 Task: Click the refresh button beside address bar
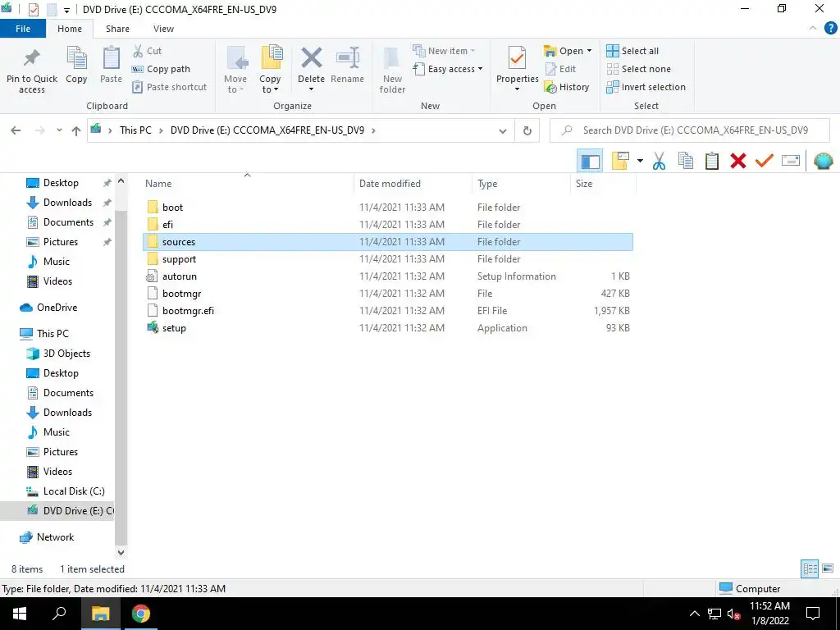click(x=527, y=130)
